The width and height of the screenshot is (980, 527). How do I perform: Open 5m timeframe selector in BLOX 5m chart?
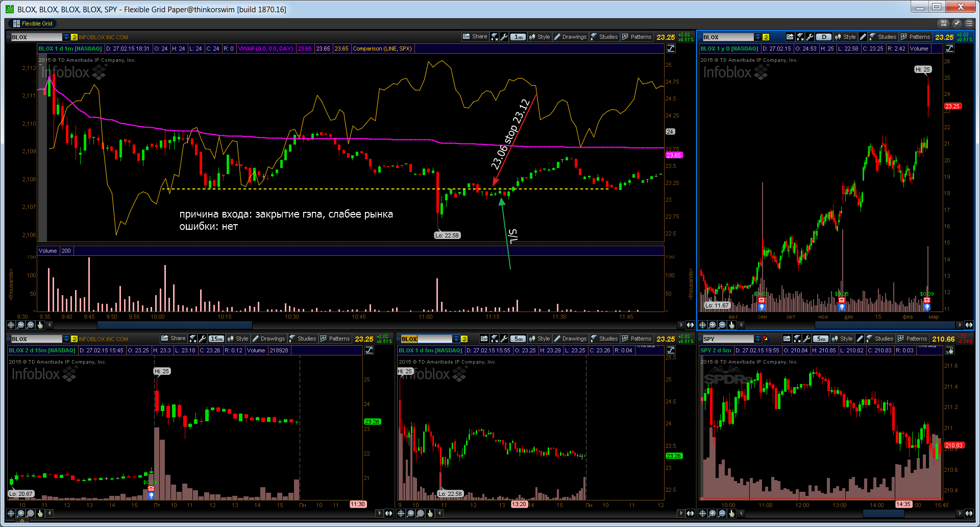(x=518, y=339)
